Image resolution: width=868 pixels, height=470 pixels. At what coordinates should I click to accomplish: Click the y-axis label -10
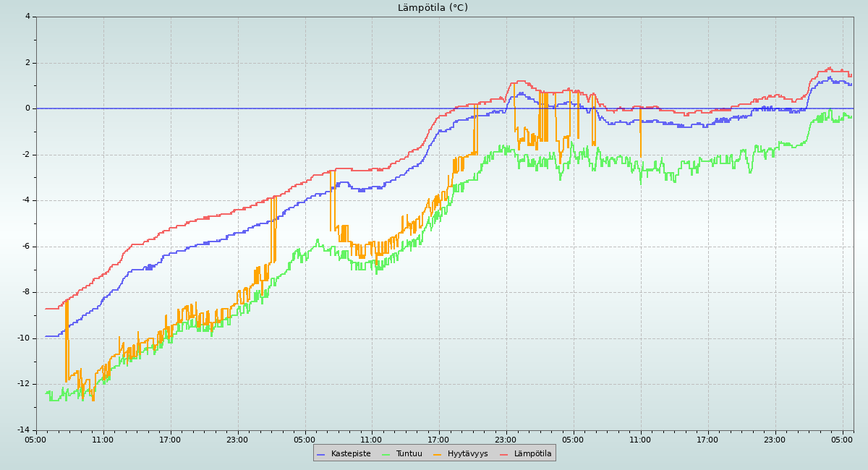pyautogui.click(x=24, y=338)
